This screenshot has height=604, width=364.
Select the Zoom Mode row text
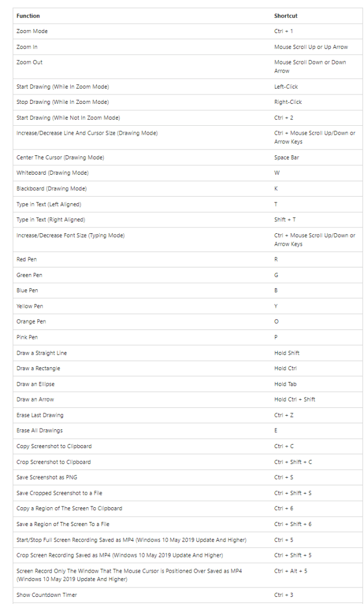tap(32, 31)
